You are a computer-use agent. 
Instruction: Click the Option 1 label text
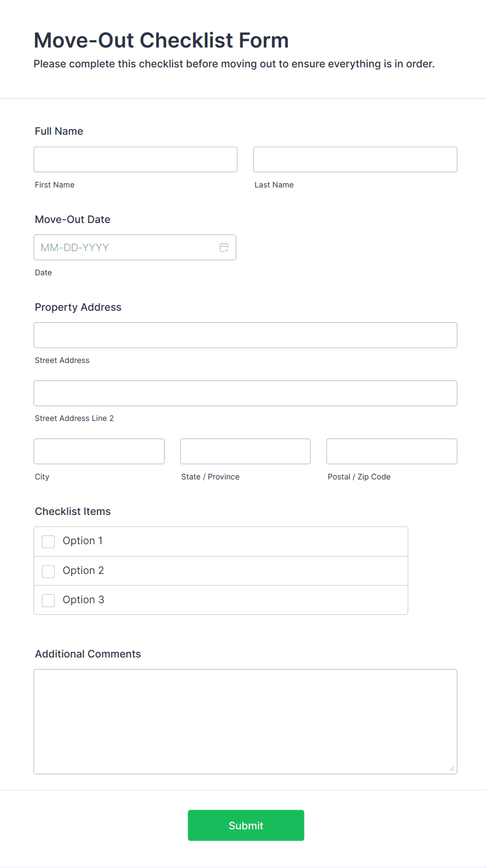83,541
